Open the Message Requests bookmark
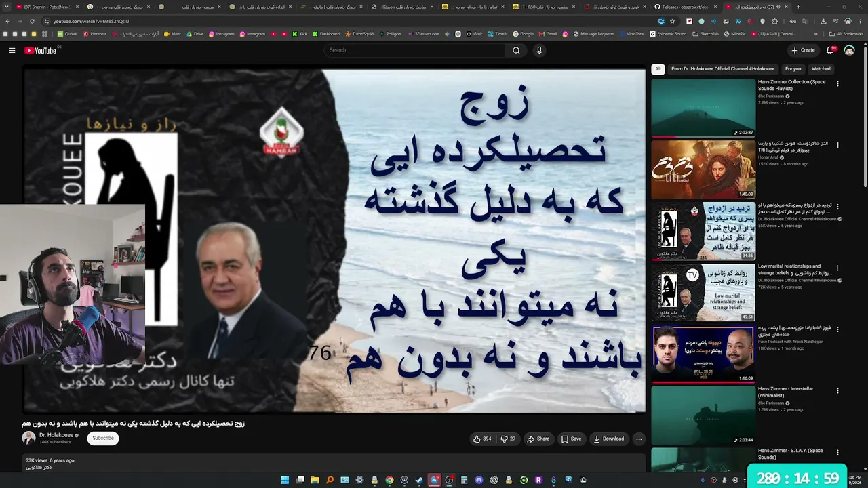 point(593,34)
